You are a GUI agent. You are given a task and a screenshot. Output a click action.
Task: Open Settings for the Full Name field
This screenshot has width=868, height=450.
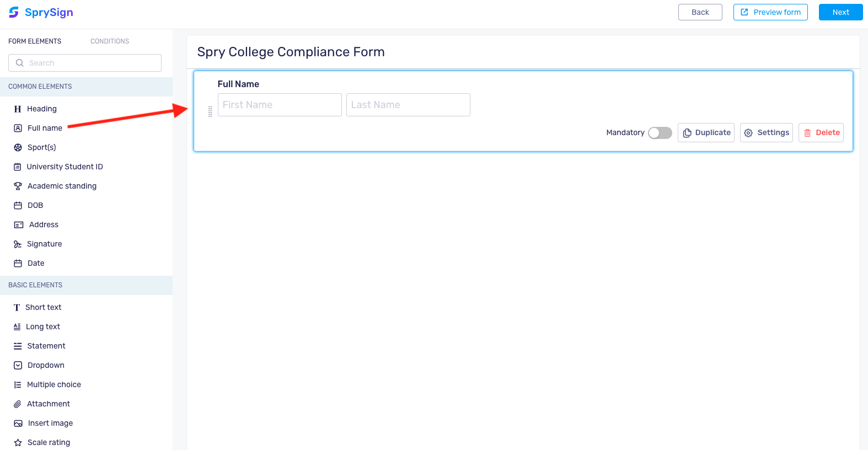tap(766, 132)
